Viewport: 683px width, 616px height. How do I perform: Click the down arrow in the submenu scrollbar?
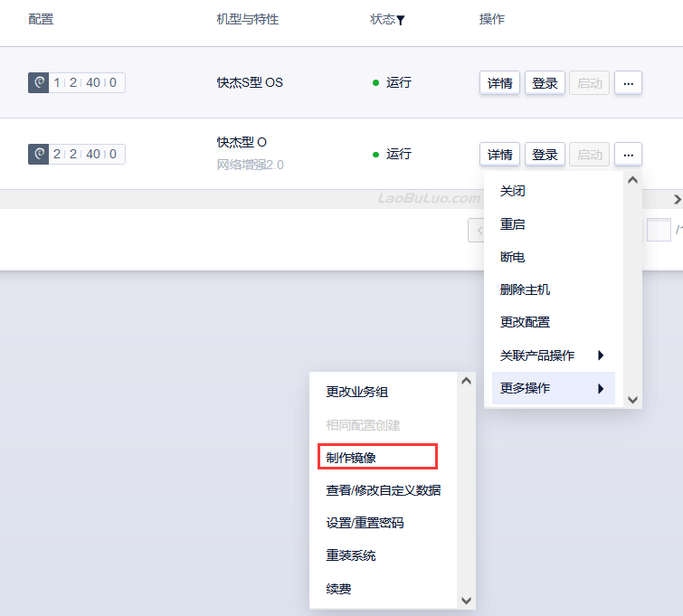(466, 601)
